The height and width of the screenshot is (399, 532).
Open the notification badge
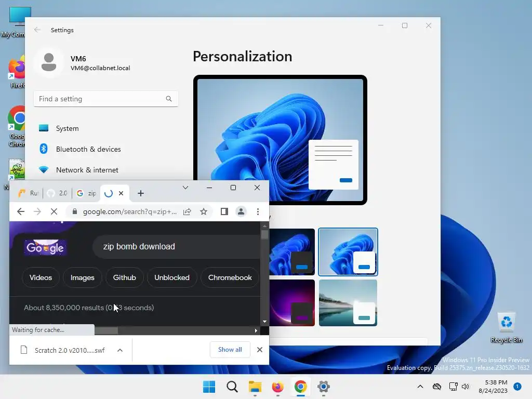517,386
